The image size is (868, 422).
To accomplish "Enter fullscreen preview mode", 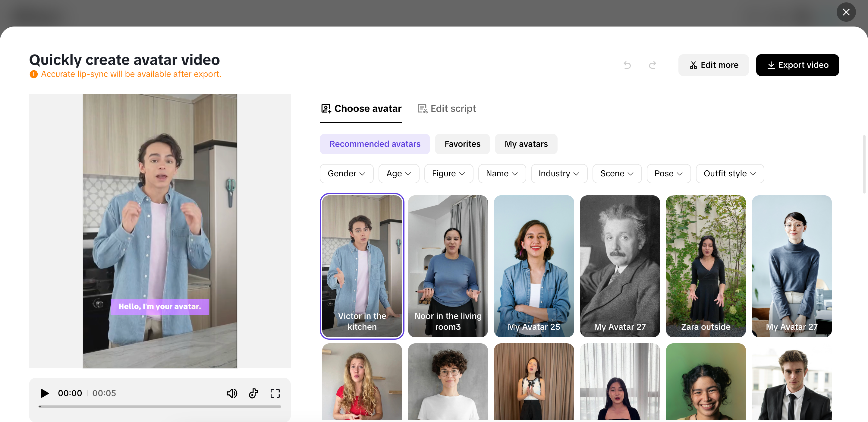I will click(275, 393).
